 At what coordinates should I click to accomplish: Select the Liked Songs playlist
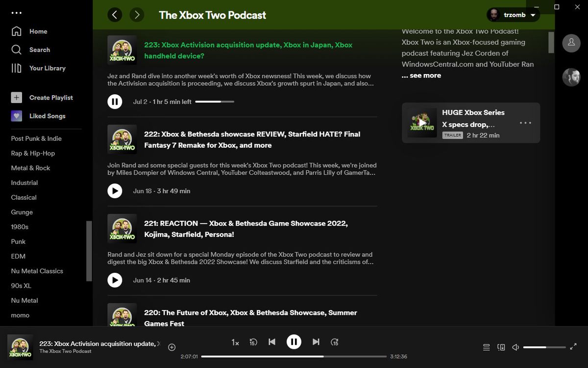point(48,116)
